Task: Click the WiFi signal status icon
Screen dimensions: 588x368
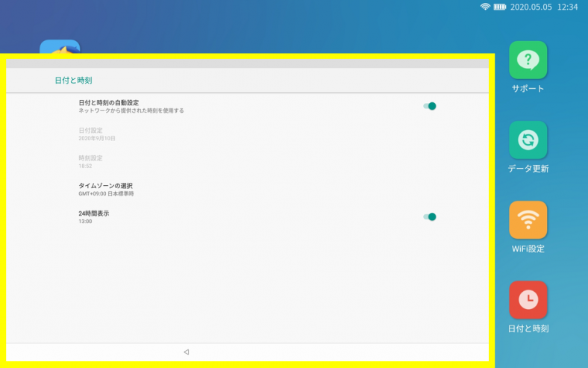Action: 485,7
